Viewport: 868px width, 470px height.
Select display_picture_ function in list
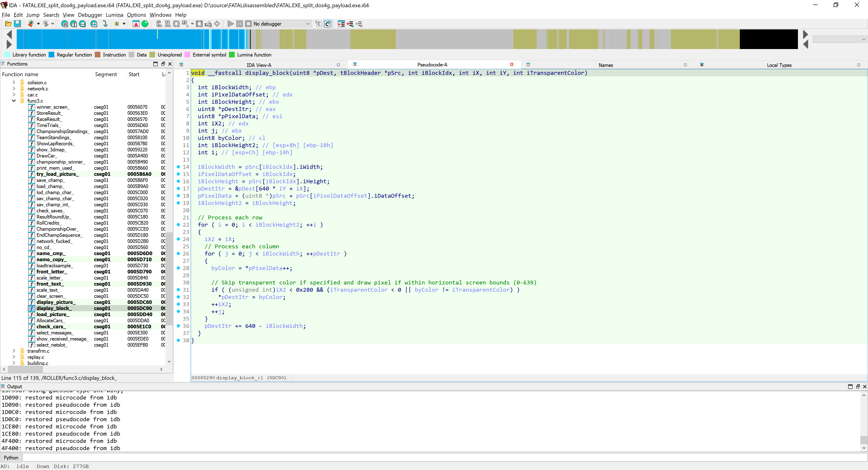pos(56,302)
